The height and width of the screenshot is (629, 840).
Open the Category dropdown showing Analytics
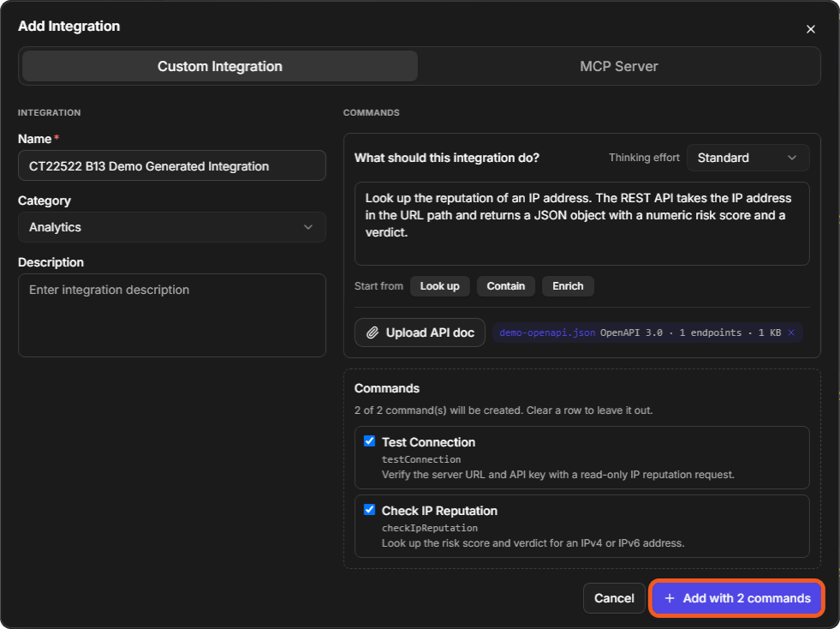(x=171, y=227)
